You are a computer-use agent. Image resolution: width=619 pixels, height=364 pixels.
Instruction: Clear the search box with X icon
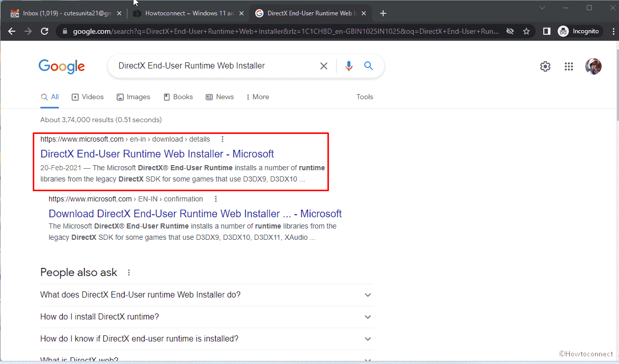pos(324,66)
